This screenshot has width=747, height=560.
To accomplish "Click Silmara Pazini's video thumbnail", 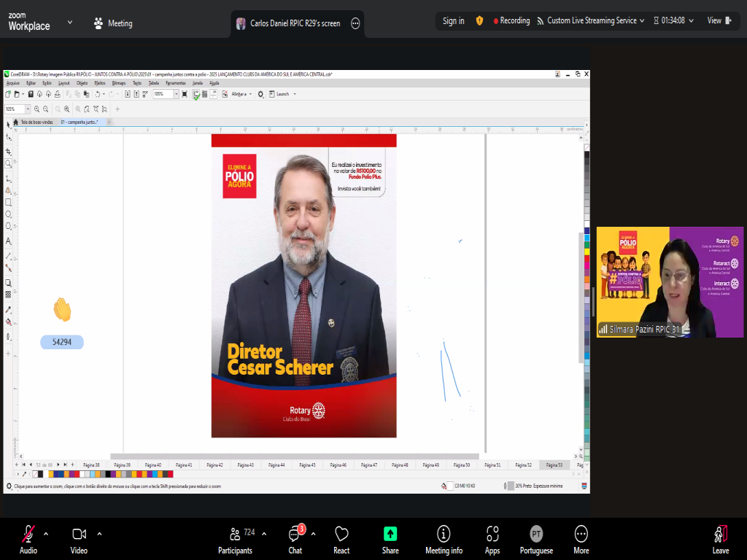I will point(659,282).
